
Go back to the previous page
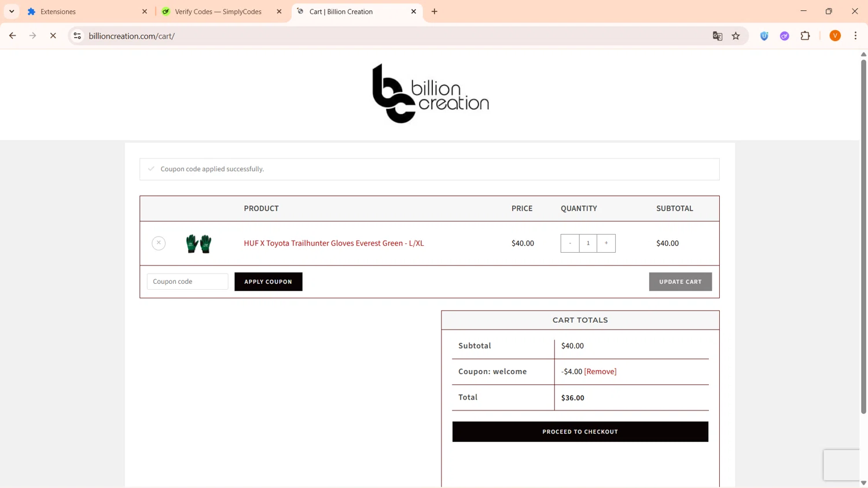tap(12, 36)
